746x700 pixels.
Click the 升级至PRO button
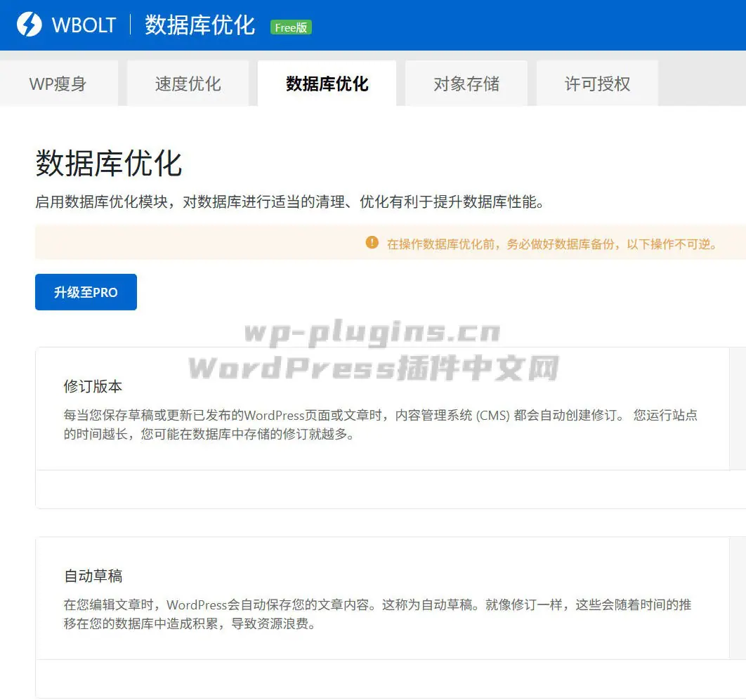coord(86,292)
